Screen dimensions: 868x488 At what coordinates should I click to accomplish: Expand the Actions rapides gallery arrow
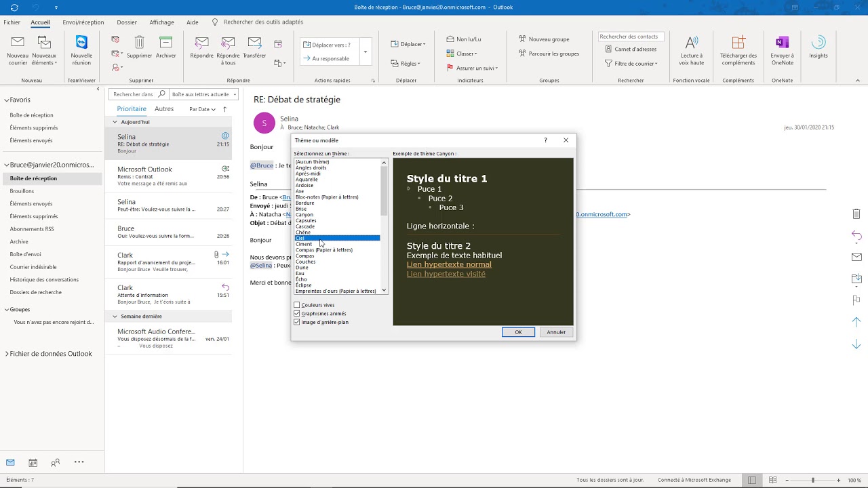tap(366, 52)
